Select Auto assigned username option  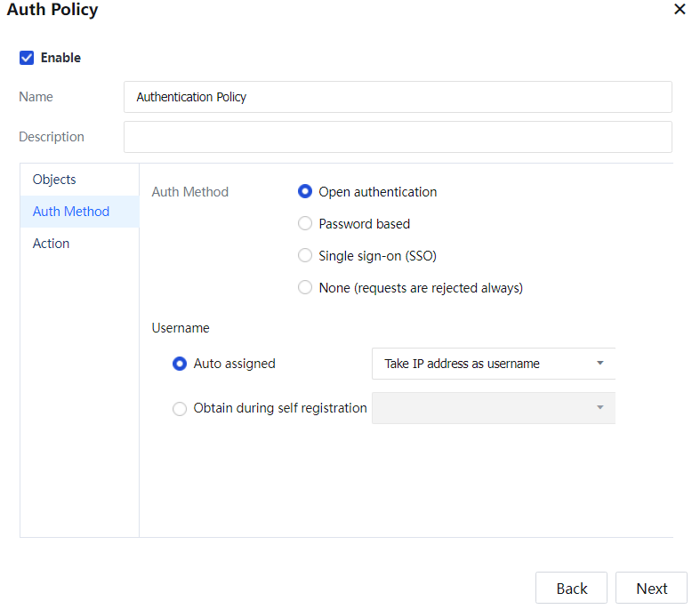(180, 364)
